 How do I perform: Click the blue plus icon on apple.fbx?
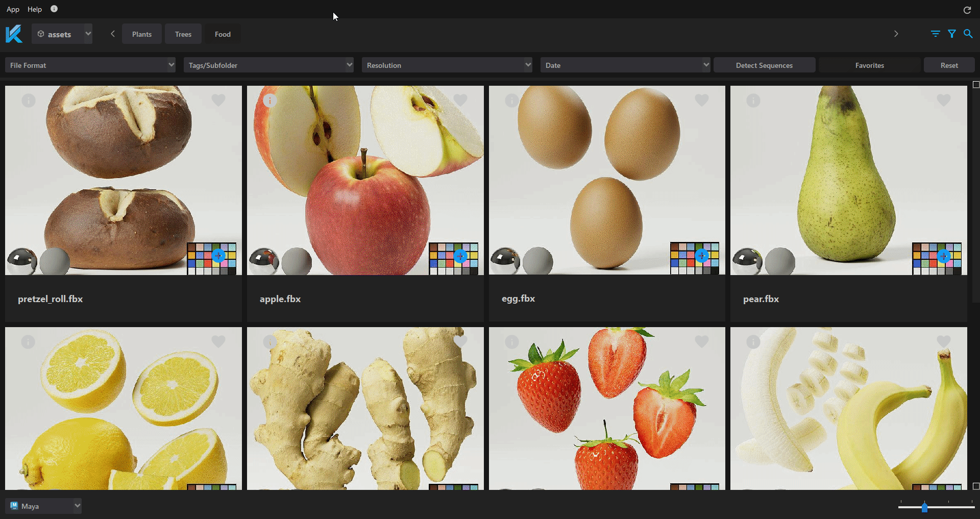click(460, 256)
